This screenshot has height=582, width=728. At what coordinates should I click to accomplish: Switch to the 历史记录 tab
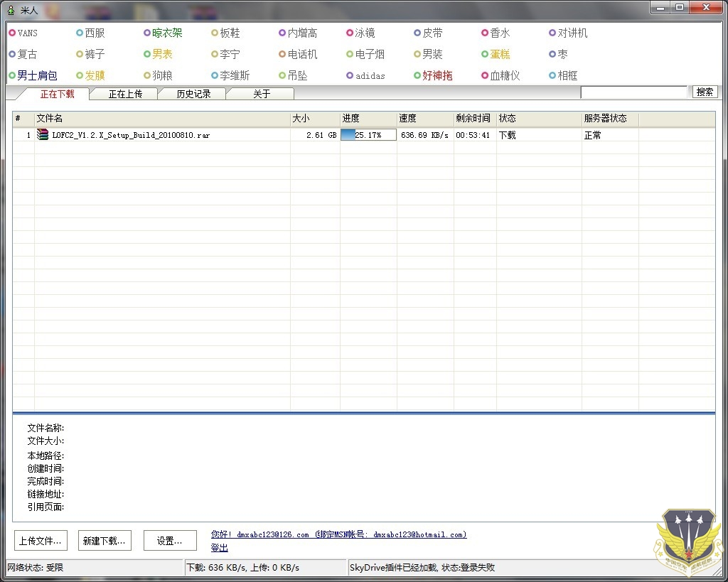pyautogui.click(x=193, y=94)
